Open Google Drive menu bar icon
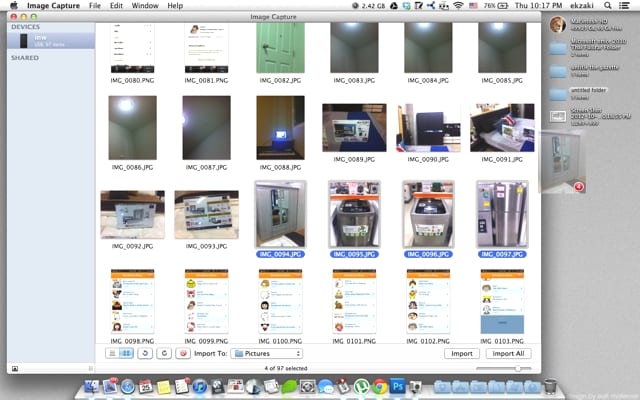Image resolution: width=640 pixels, height=400 pixels. click(394, 6)
